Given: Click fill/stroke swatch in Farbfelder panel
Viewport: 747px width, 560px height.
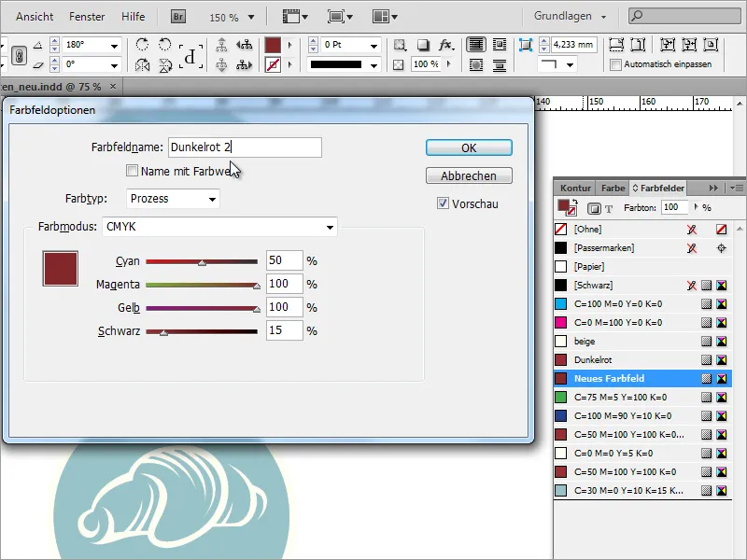Looking at the screenshot, I should (x=567, y=207).
